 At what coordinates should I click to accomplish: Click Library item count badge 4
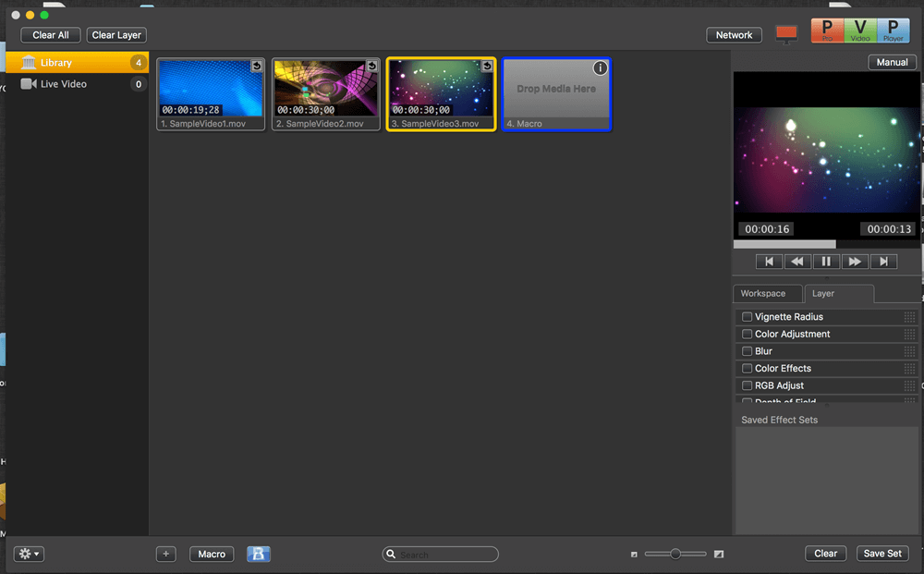click(139, 63)
